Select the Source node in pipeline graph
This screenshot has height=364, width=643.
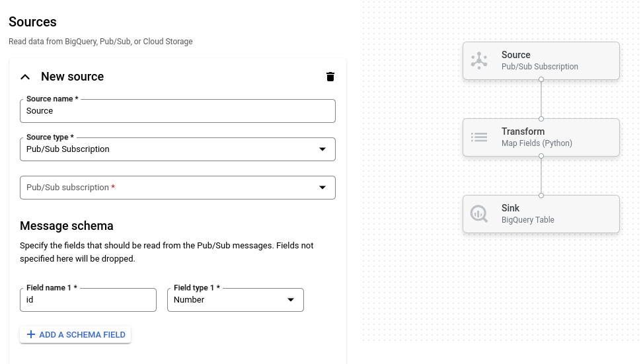(541, 61)
